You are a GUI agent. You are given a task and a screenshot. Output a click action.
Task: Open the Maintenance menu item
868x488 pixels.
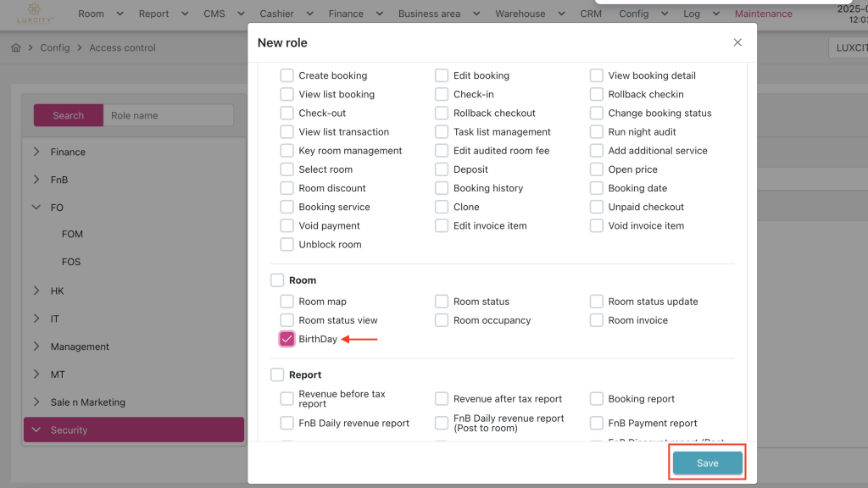click(x=763, y=14)
